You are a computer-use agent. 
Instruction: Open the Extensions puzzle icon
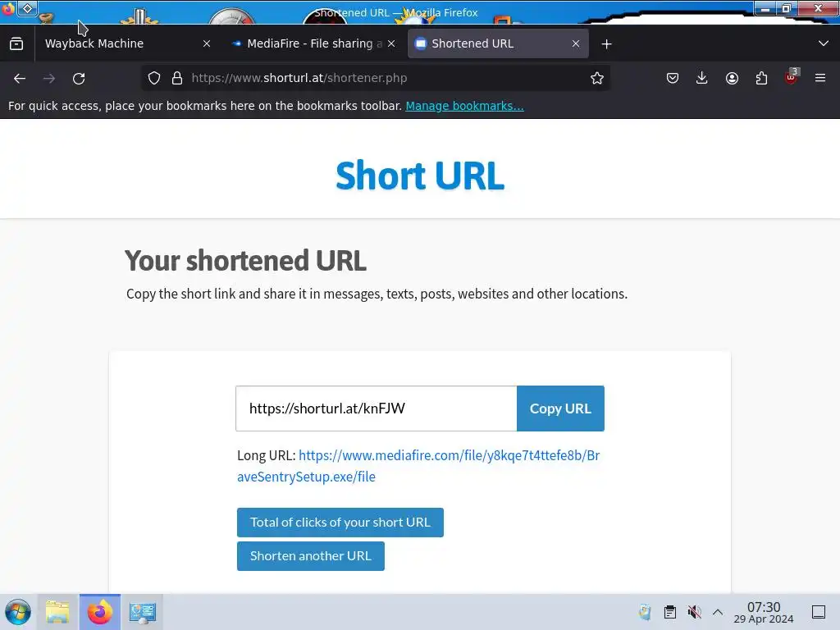pyautogui.click(x=761, y=78)
